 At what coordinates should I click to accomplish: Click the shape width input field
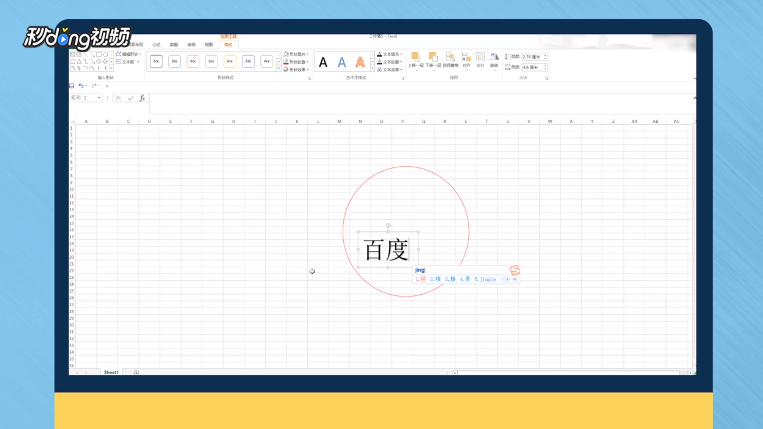click(532, 67)
